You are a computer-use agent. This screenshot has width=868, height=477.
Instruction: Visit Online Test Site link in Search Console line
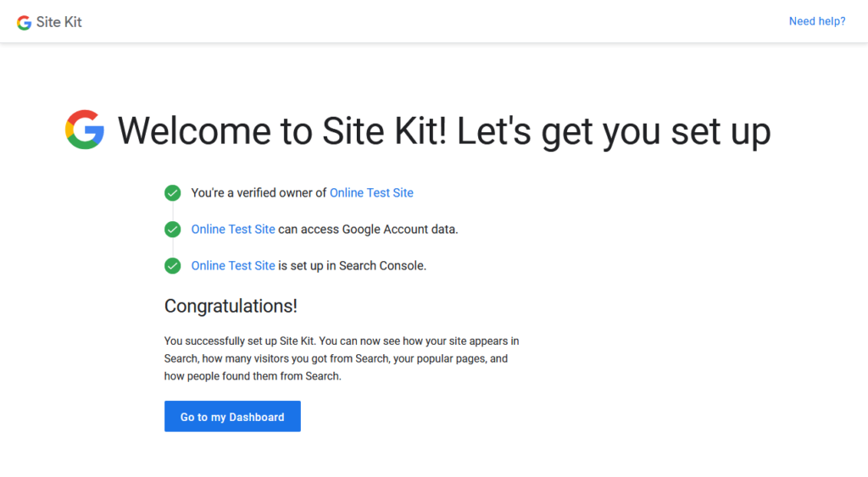click(x=233, y=266)
